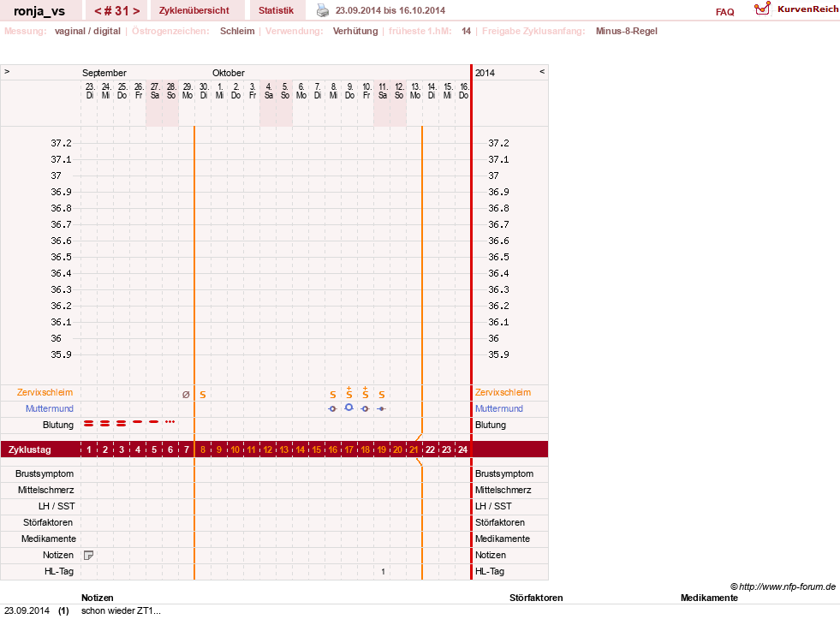
Task: Select cycle day 8 in Zyklustag bar
Action: (202, 450)
